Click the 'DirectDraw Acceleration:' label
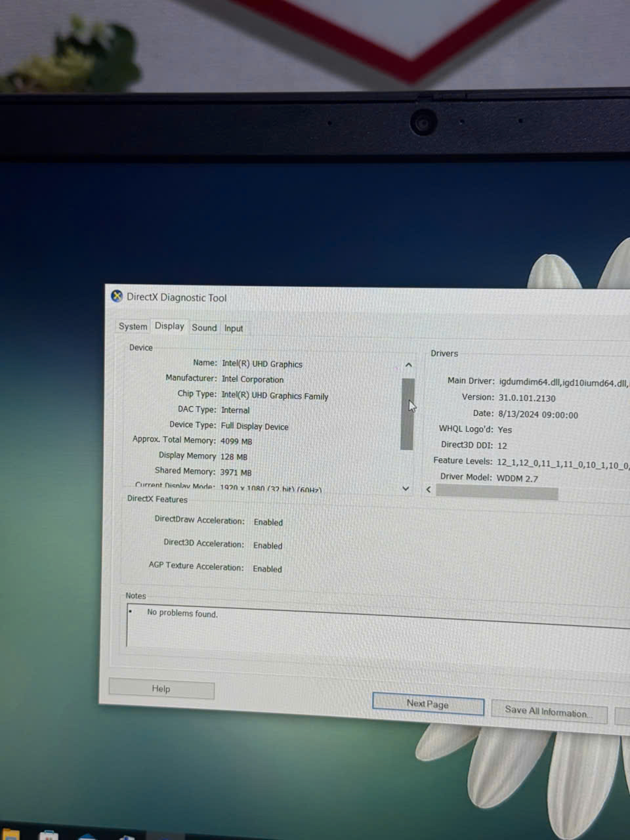The width and height of the screenshot is (630, 840). pos(199,520)
